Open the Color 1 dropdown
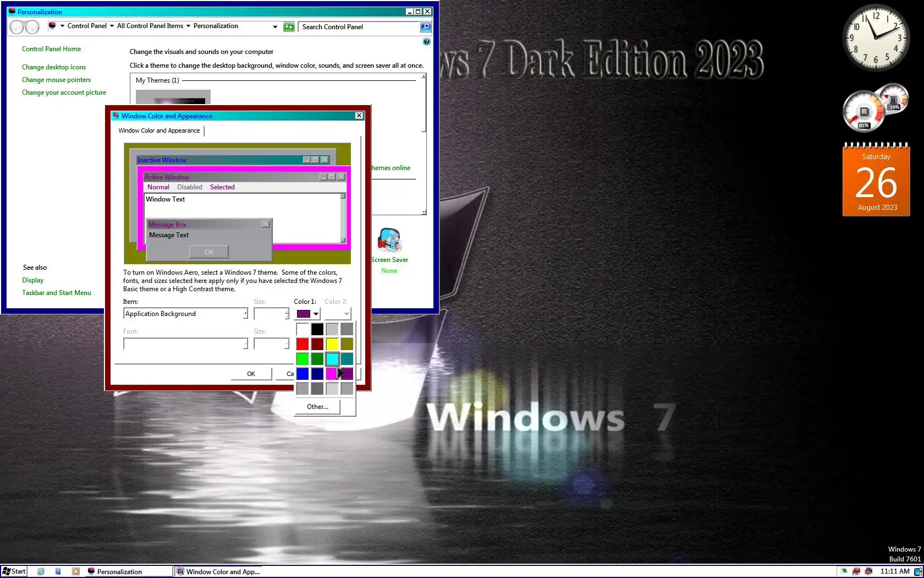This screenshot has height=578, width=924. (308, 314)
